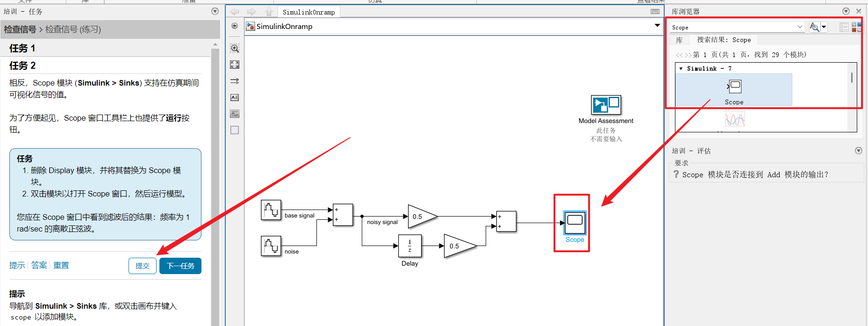
Task: Switch to the 搜索结果: Scope tab
Action: [724, 40]
